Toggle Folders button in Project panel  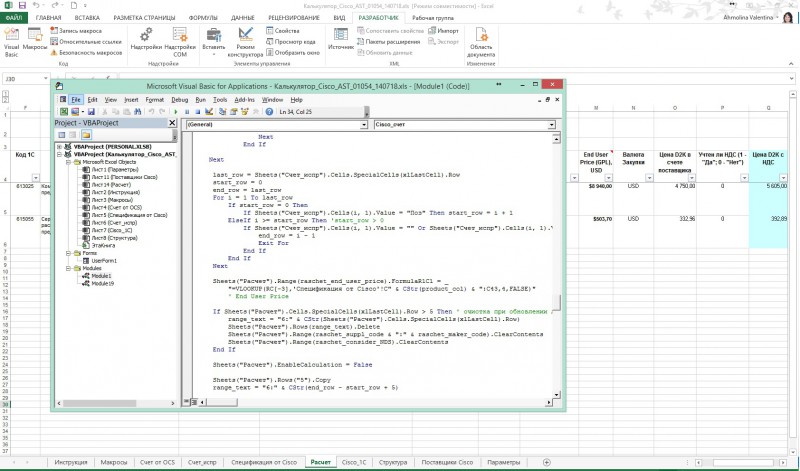coord(87,136)
